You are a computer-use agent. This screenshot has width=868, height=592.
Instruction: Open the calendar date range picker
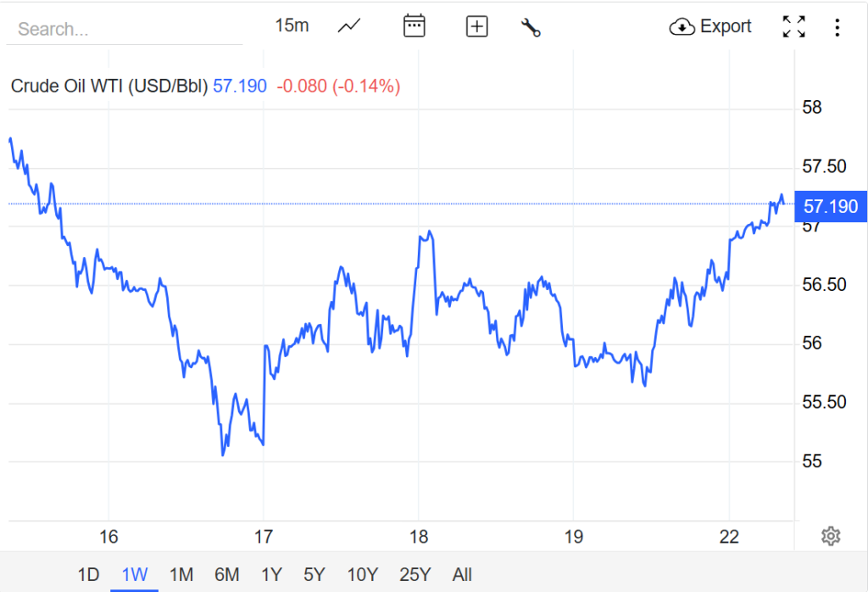click(414, 26)
